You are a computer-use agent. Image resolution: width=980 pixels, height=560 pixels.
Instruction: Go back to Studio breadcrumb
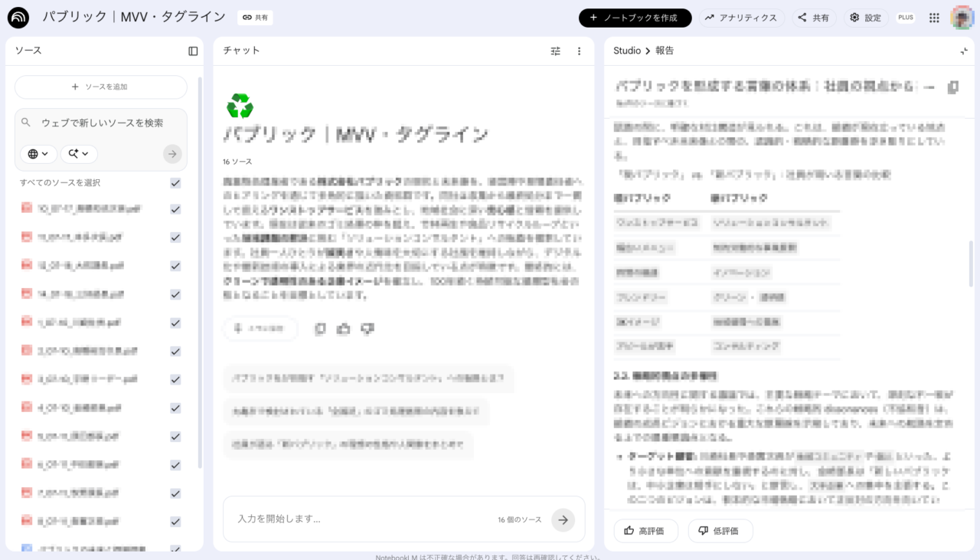tap(626, 51)
